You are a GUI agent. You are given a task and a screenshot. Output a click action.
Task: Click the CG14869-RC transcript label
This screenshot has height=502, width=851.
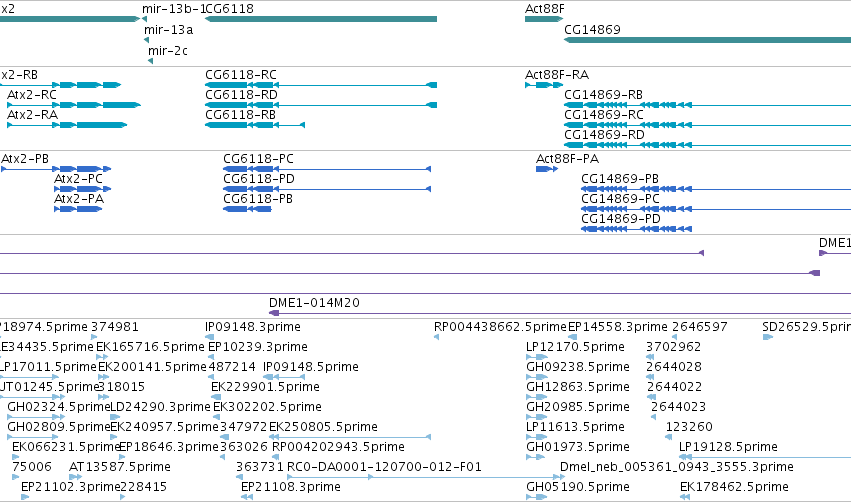click(x=604, y=115)
